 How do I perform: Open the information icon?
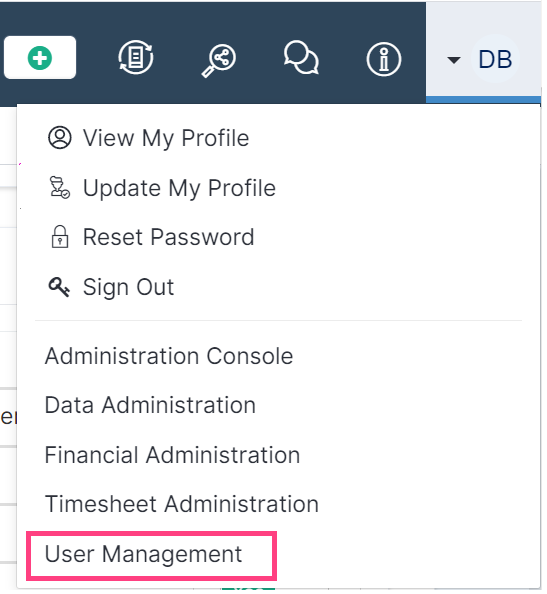click(x=384, y=59)
